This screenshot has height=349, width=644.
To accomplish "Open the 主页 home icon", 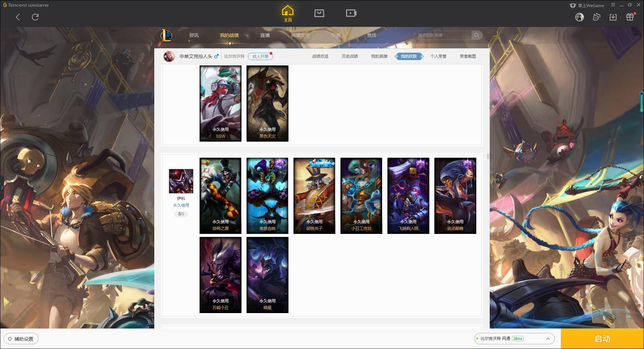I will [287, 14].
